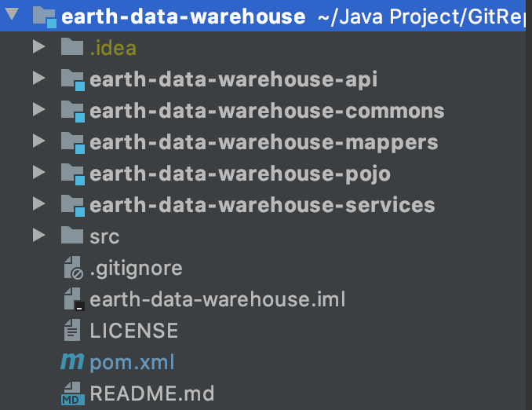Viewport: 532px width, 410px height.
Task: Click the README markdown file icon
Action: click(x=73, y=394)
